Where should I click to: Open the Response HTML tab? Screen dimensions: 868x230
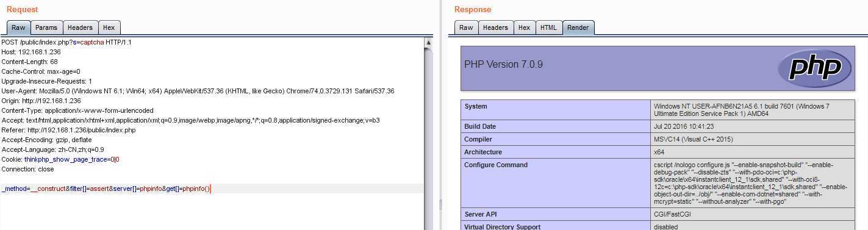pyautogui.click(x=548, y=27)
